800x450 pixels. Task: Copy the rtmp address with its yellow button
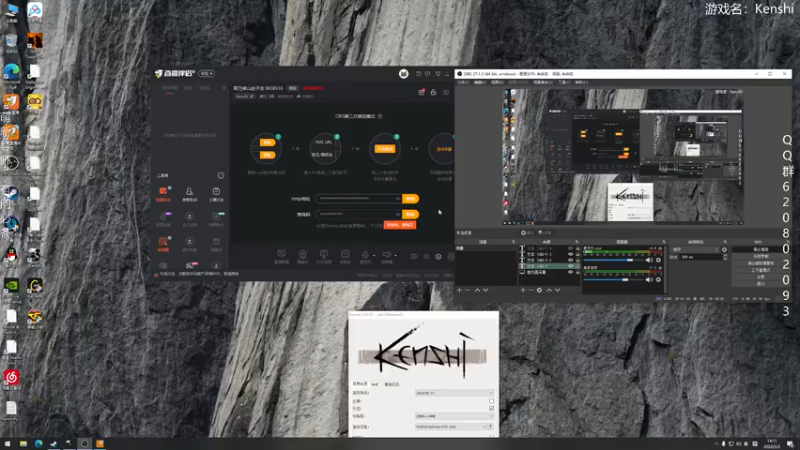410,198
